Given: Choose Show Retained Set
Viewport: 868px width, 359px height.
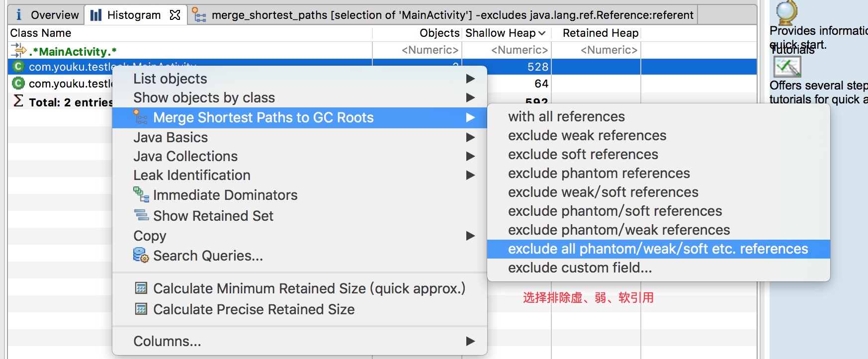Looking at the screenshot, I should 300,216.
